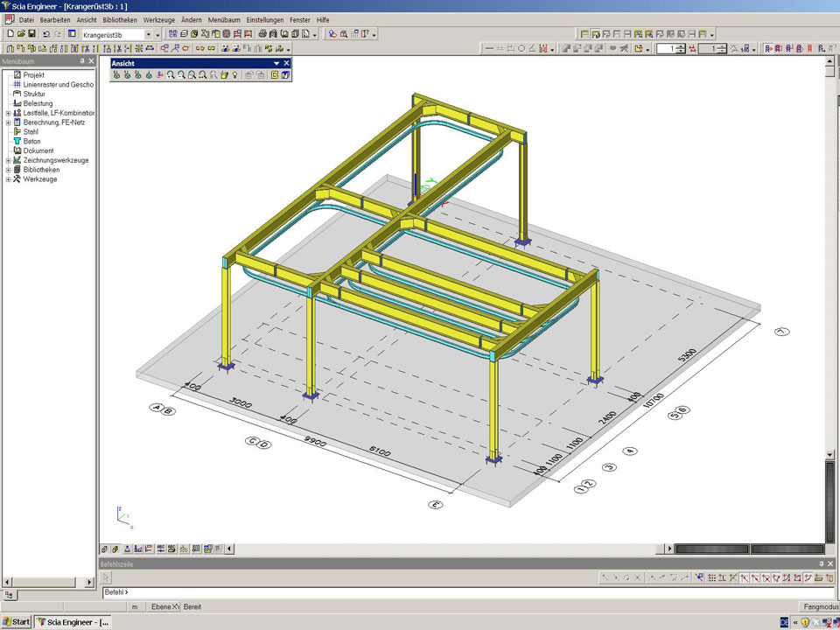Screen dimensions: 840x630
Task: Open the Bearbeiten menu
Action: [56, 19]
